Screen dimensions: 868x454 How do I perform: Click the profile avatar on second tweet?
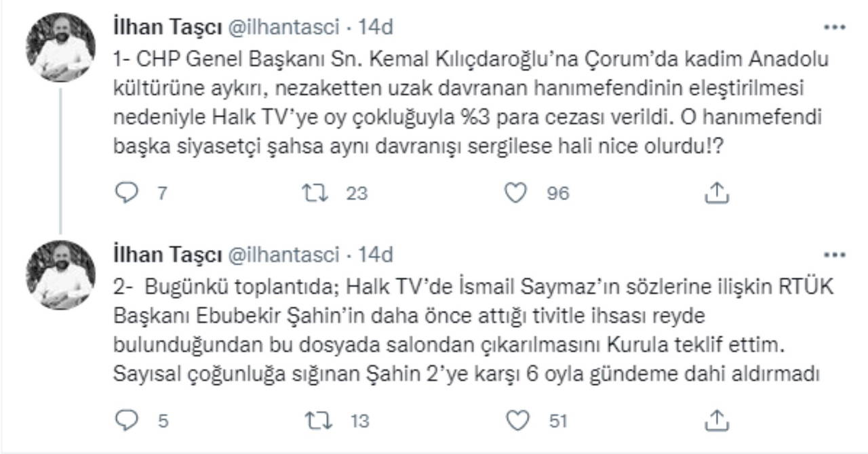tap(60, 275)
